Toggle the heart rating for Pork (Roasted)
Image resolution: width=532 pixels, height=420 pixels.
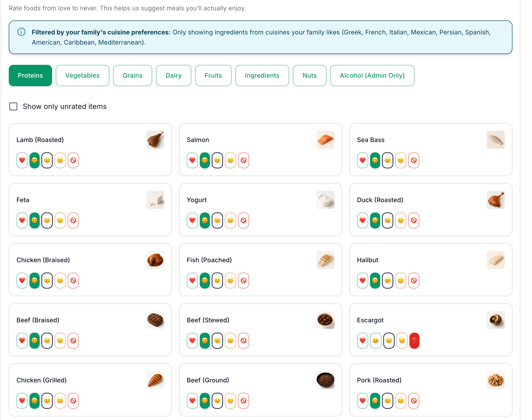point(362,401)
